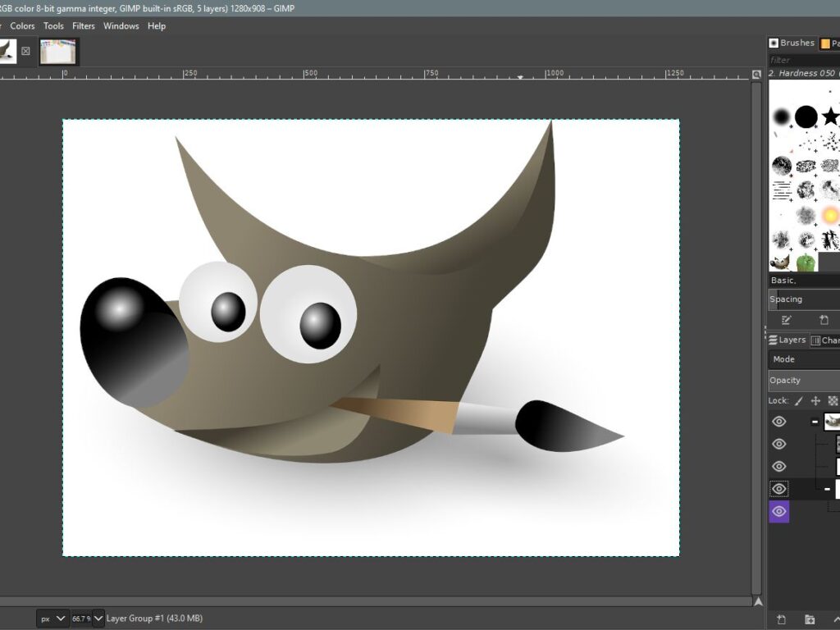Open the layer Mode dropdown

804,359
